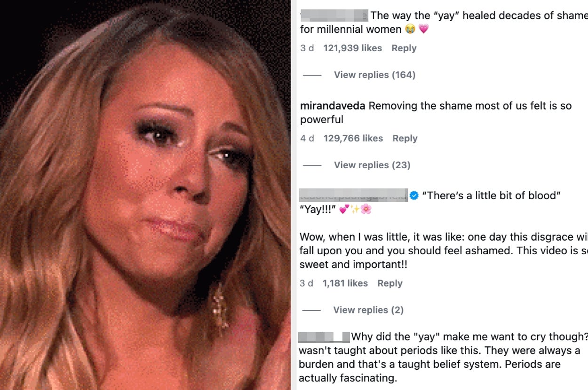
Task: Click the blue verified badge icon
Action: 414,196
